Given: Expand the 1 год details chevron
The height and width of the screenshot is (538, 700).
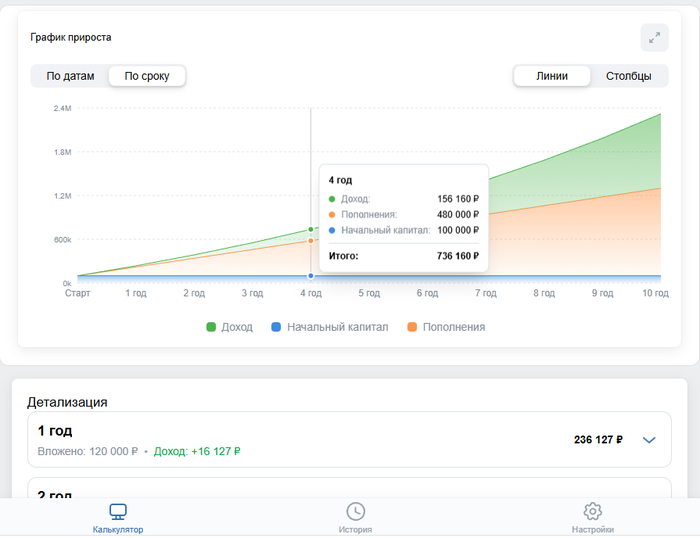Looking at the screenshot, I should 648,440.
